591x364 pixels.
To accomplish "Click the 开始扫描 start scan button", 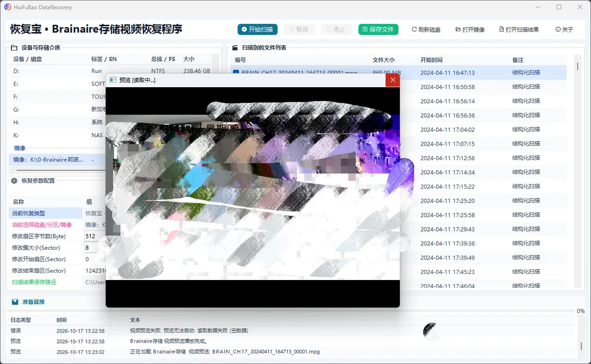I will coord(257,30).
